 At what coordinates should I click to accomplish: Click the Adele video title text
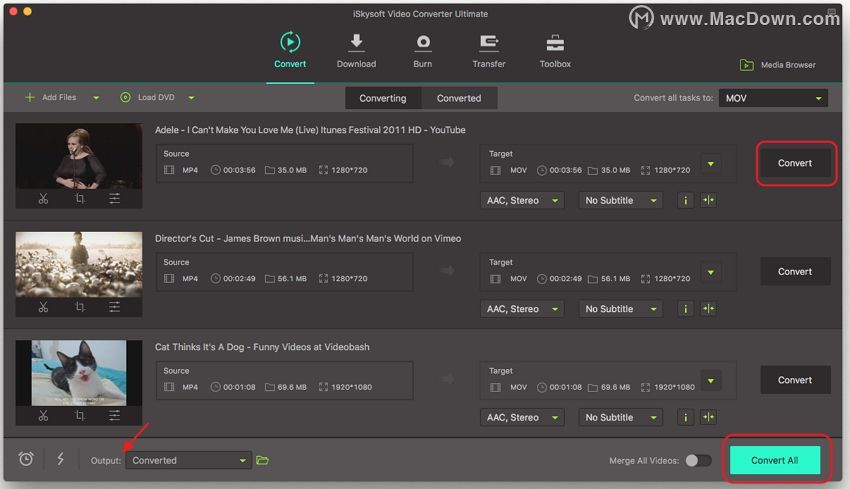click(310, 130)
